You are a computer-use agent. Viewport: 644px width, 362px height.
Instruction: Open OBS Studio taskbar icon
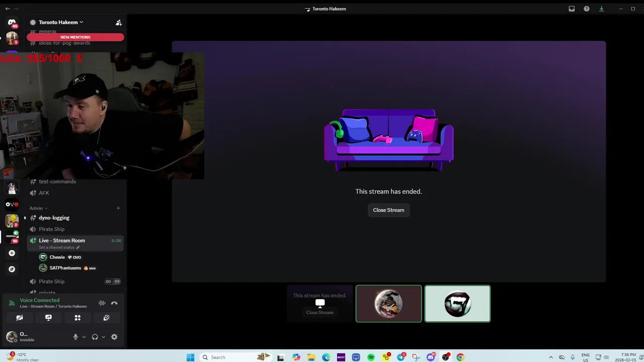[x=446, y=357]
